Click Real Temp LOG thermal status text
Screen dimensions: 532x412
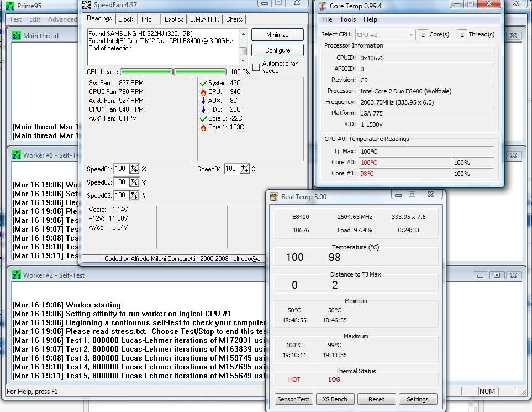[x=334, y=379]
